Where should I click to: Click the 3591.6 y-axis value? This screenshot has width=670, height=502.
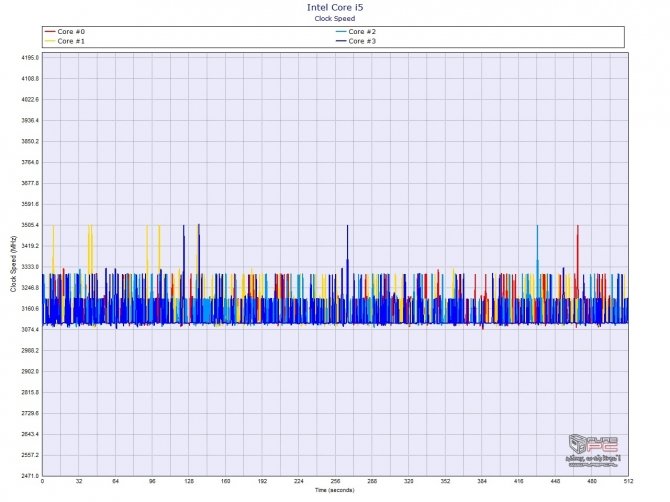pos(30,204)
